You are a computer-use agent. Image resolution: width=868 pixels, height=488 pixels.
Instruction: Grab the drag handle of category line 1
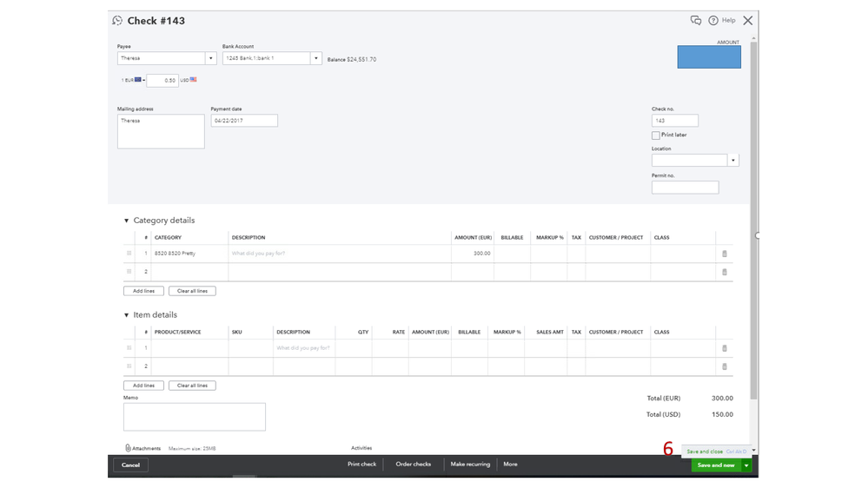tap(129, 254)
